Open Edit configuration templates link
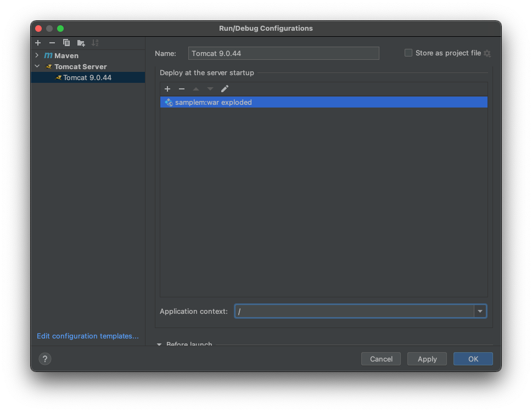The image size is (532, 412). [x=87, y=336]
